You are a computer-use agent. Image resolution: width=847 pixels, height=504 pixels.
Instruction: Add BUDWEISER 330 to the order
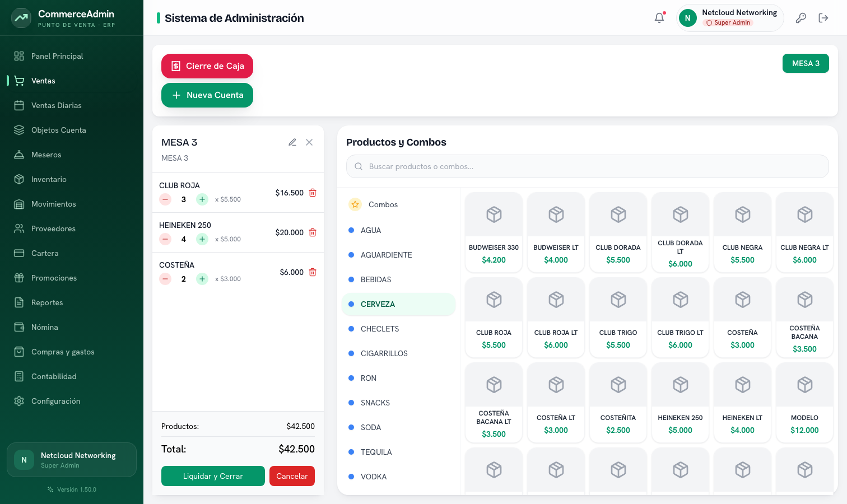point(494,232)
